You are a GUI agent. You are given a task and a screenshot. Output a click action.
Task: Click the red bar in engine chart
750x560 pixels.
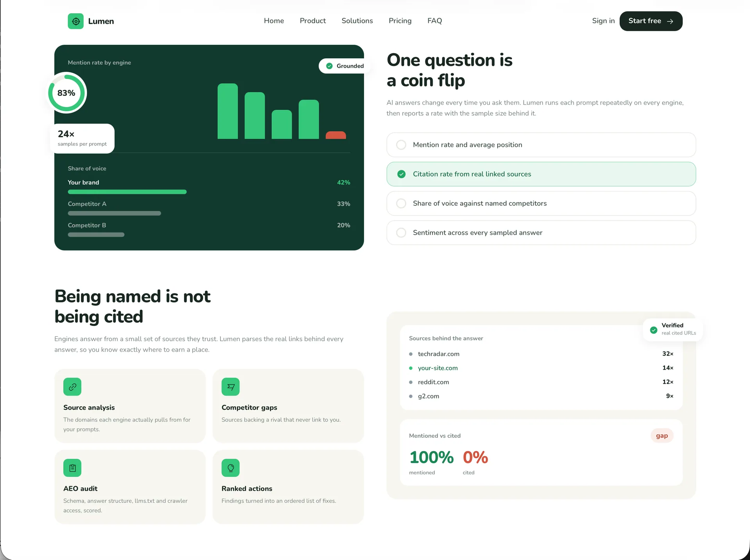tap(336, 135)
